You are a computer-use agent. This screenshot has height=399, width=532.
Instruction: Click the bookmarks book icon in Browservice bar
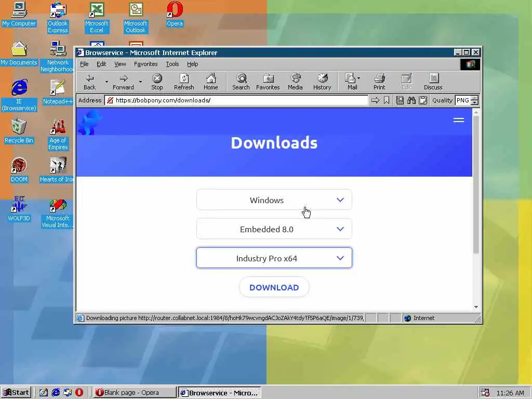click(x=400, y=100)
